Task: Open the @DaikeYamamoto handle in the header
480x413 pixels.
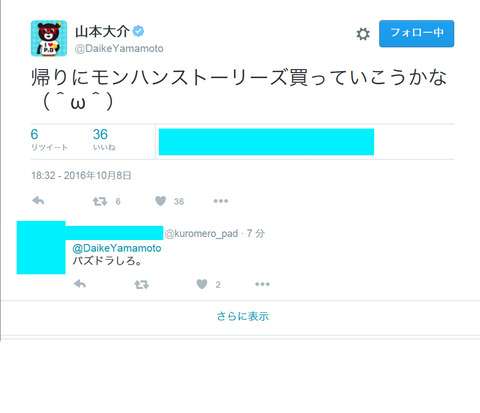Action: coord(119,49)
